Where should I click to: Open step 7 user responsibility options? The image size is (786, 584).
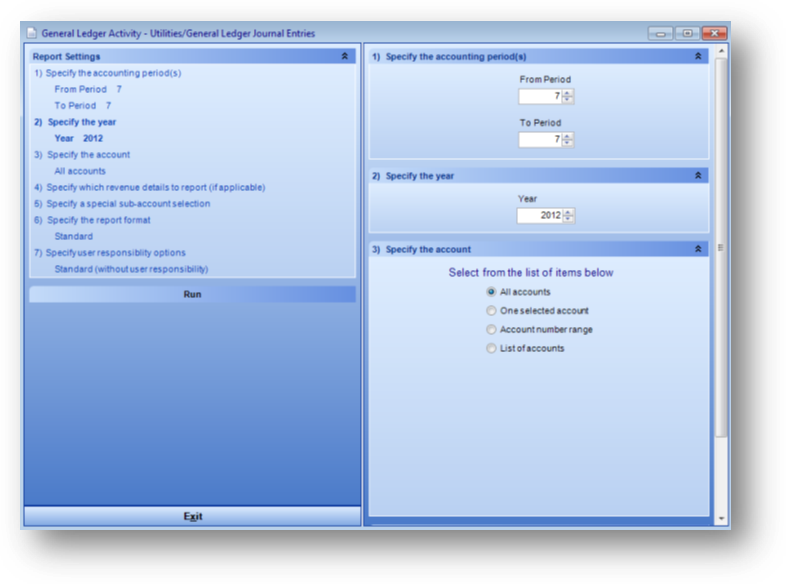point(110,253)
